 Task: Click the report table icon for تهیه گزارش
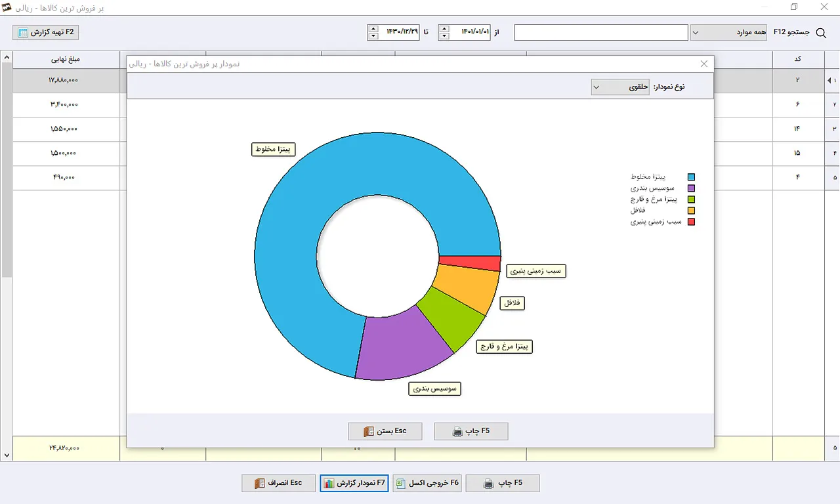click(x=23, y=32)
